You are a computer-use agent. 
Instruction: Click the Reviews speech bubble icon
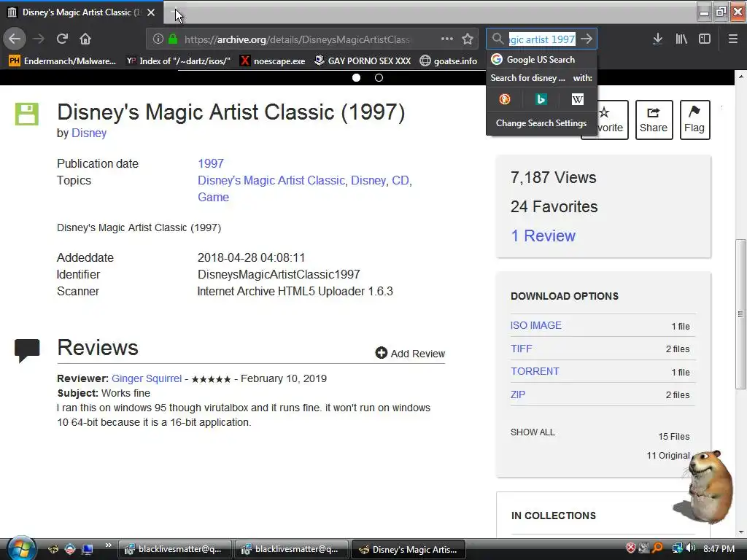[27, 351]
